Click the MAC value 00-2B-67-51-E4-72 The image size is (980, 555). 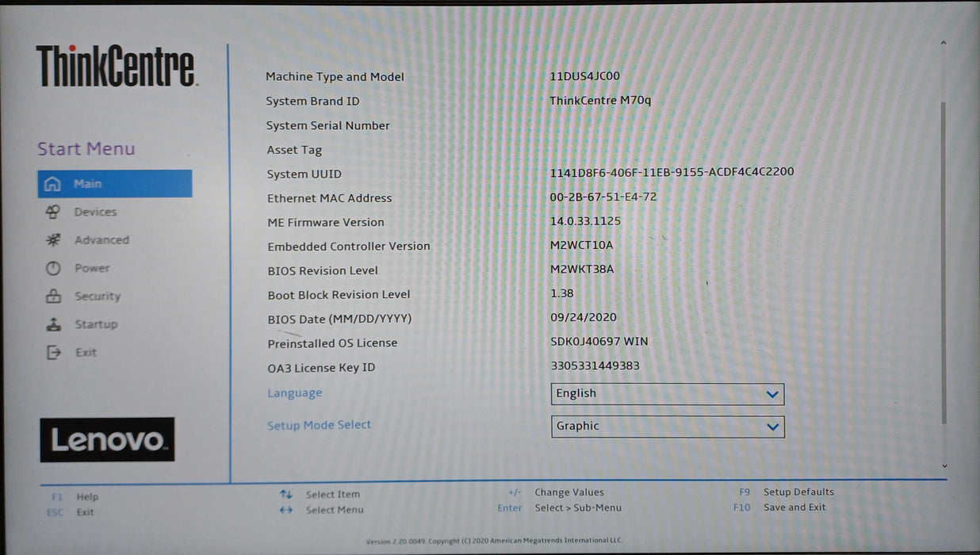tap(603, 197)
